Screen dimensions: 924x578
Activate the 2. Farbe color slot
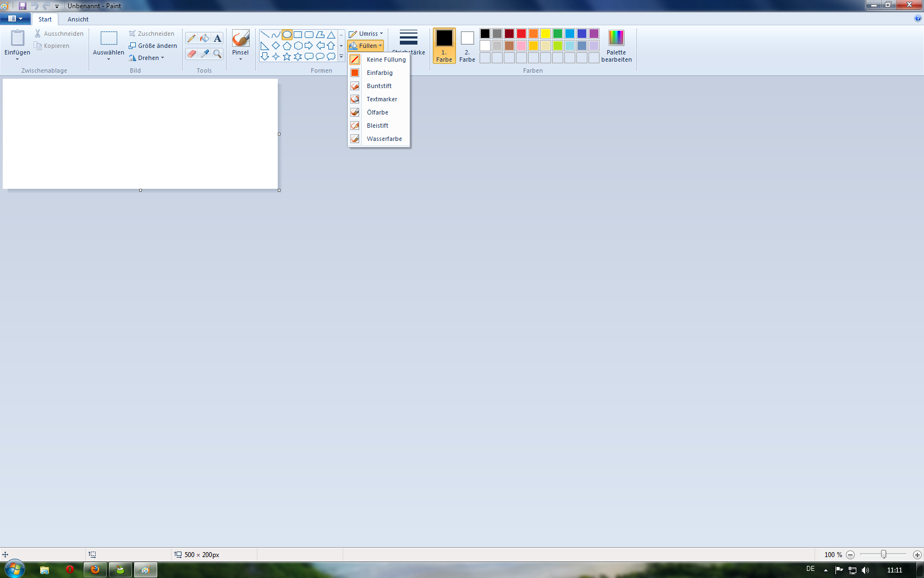pos(467,46)
